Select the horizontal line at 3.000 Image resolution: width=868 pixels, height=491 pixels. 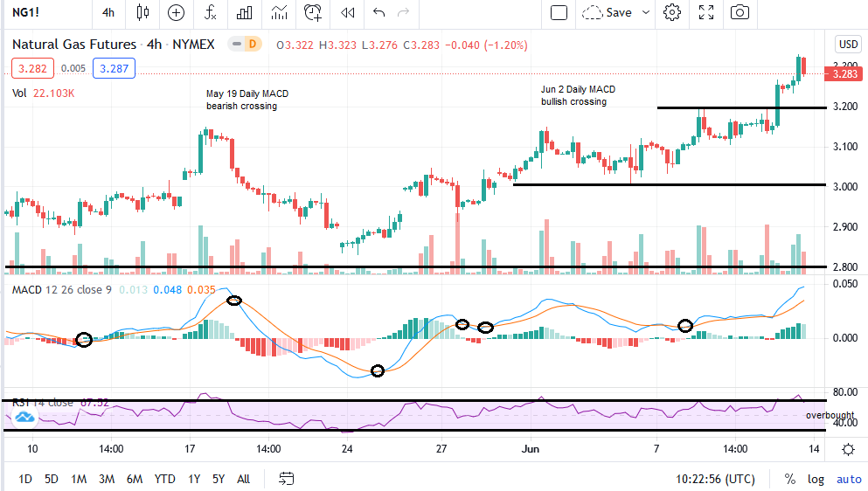tap(670, 184)
